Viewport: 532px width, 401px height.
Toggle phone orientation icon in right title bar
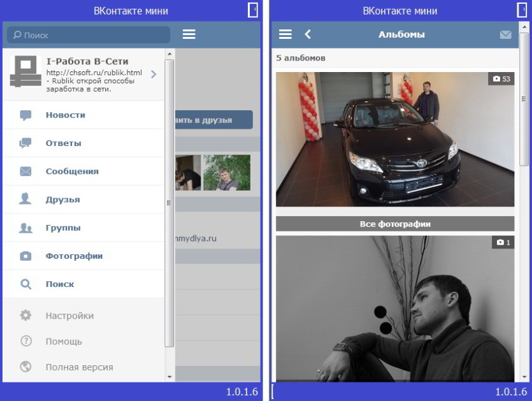point(521,10)
